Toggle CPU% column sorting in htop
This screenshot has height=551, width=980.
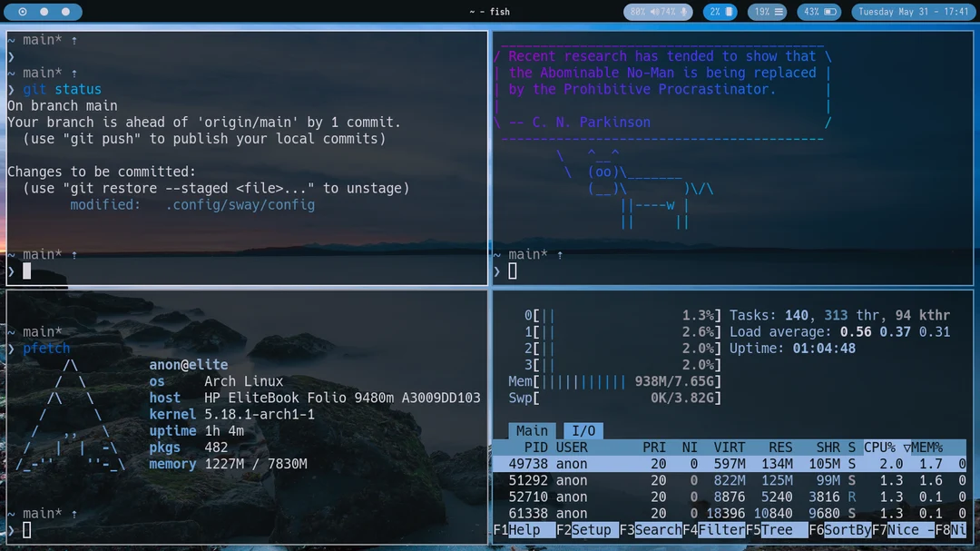(882, 447)
